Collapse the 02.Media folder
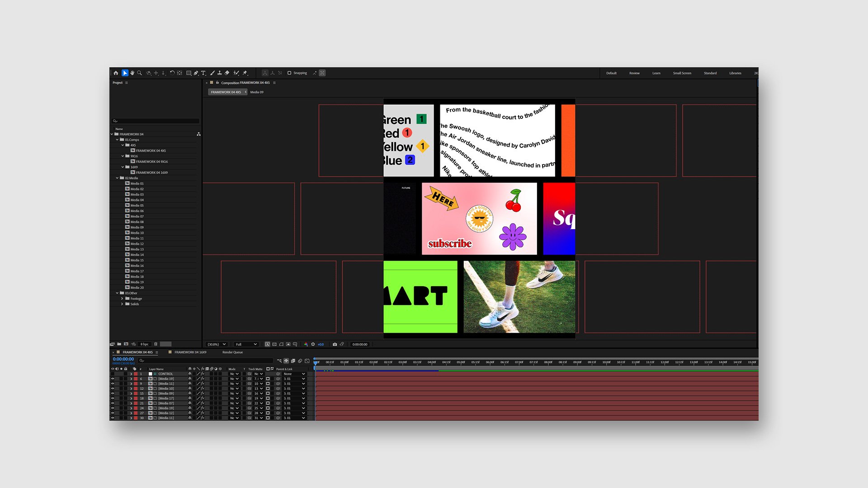Image resolution: width=868 pixels, height=488 pixels. pos(117,178)
